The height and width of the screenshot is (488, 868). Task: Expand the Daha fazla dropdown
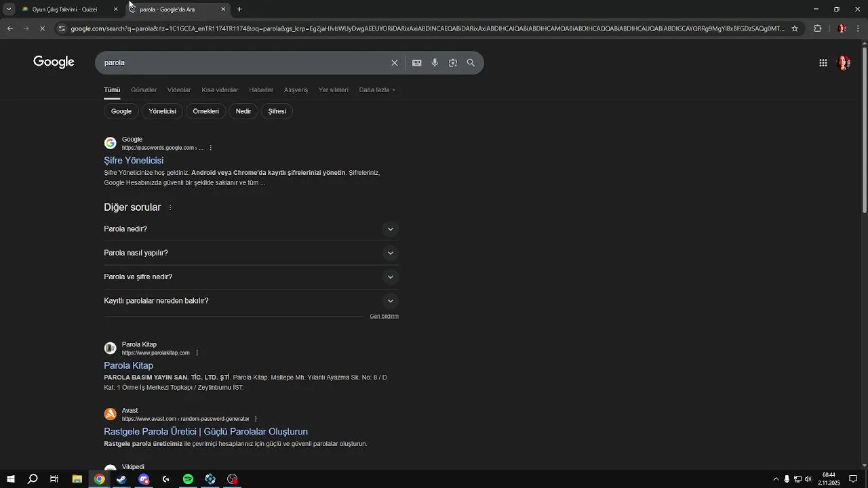click(x=377, y=90)
